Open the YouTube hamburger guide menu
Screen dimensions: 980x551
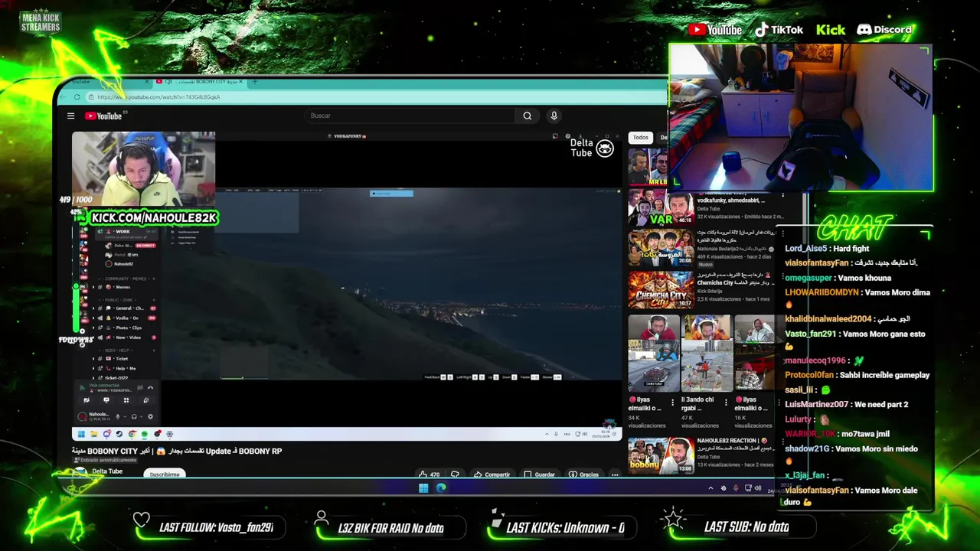(x=70, y=116)
